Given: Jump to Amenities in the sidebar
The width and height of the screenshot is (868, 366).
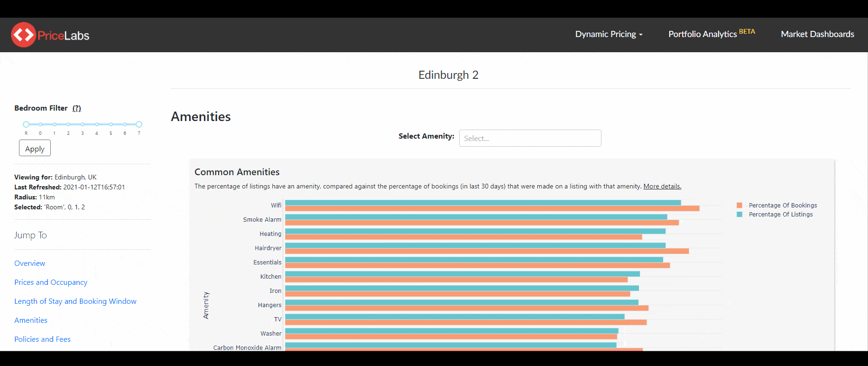Looking at the screenshot, I should coord(31,320).
